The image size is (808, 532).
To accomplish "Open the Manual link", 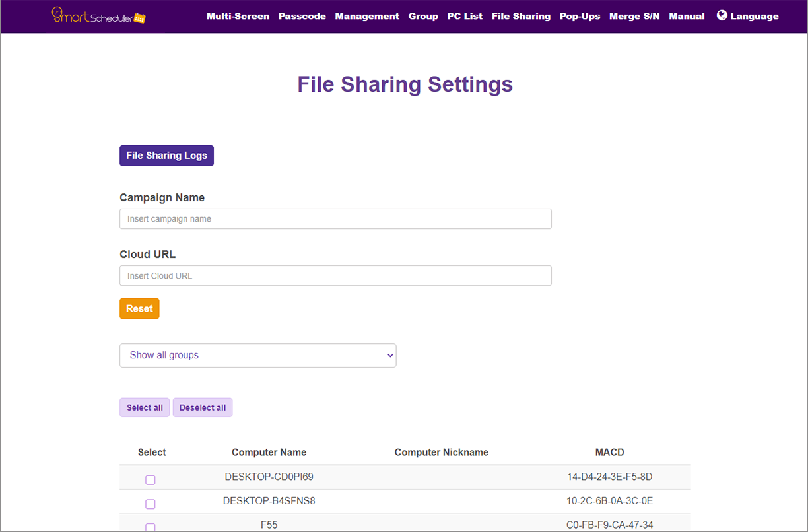I will (687, 16).
